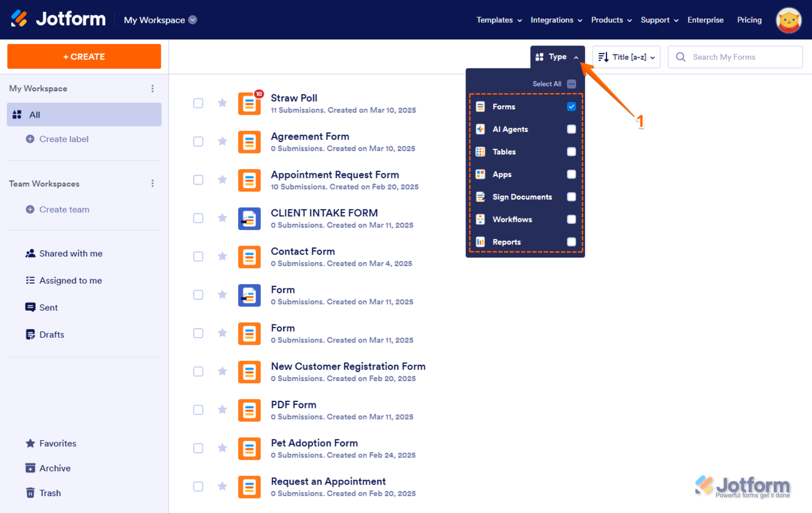Screen dimensions: 812x513
Task: Check the Reports type filter
Action: pyautogui.click(x=571, y=242)
